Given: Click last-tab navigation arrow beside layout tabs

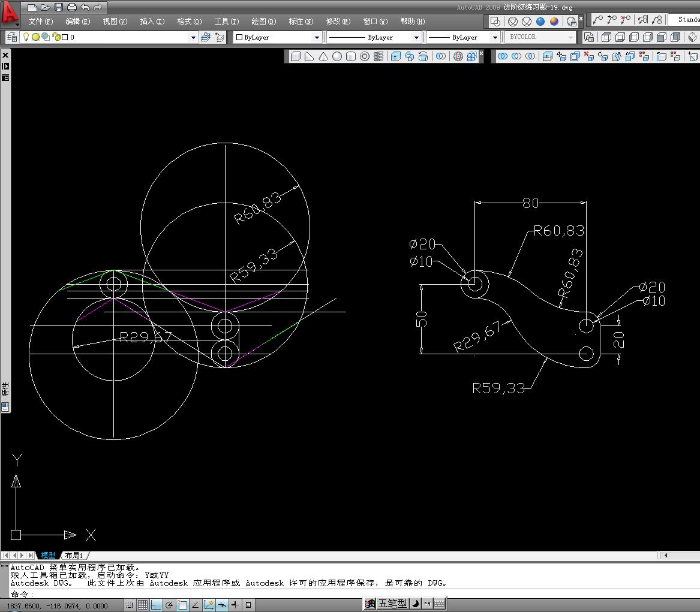Looking at the screenshot, I should coord(31,555).
